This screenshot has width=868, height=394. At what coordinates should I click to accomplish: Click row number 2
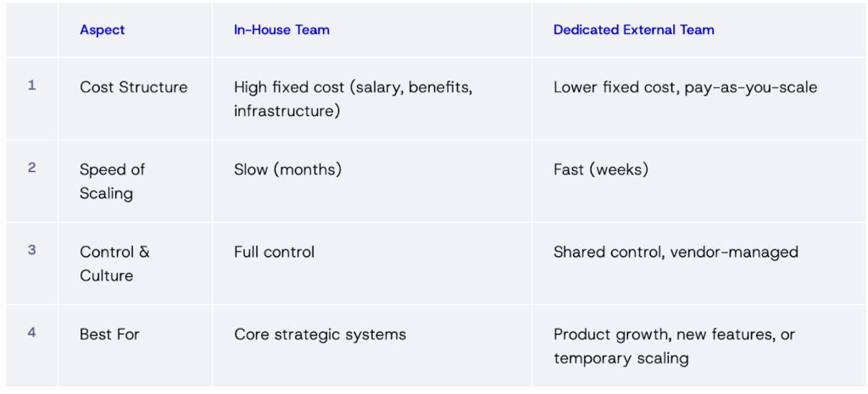tap(32, 168)
